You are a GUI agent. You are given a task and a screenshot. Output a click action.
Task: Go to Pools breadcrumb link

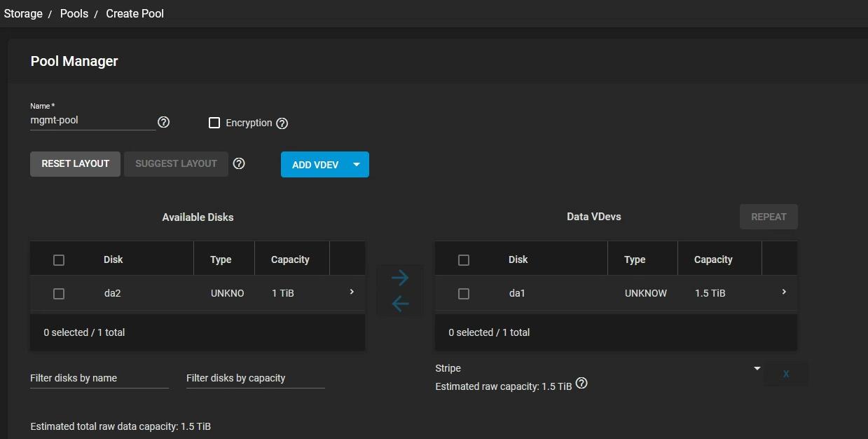74,13
